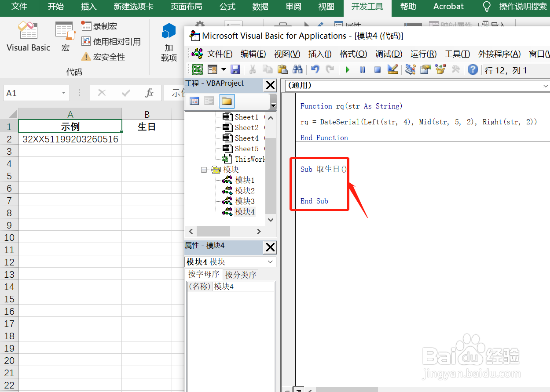Open 加载项 add-ins button in ribbon
The image size is (550, 392).
(169, 43)
